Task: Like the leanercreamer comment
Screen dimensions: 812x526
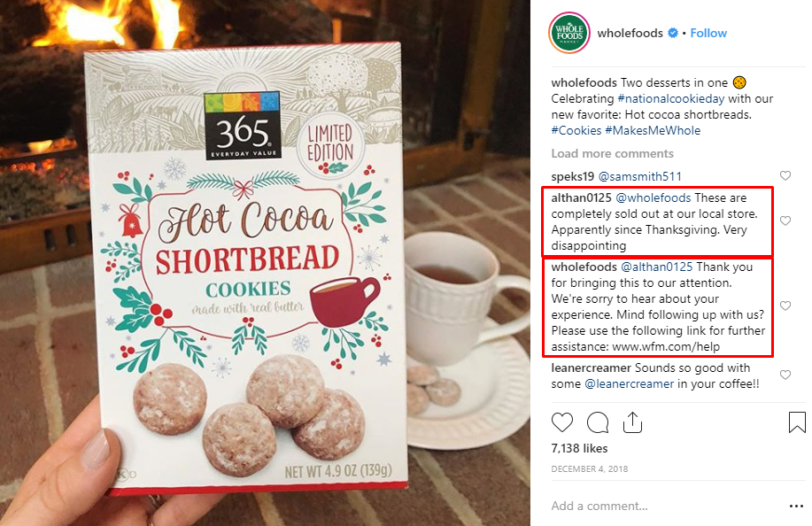Action: point(785,375)
